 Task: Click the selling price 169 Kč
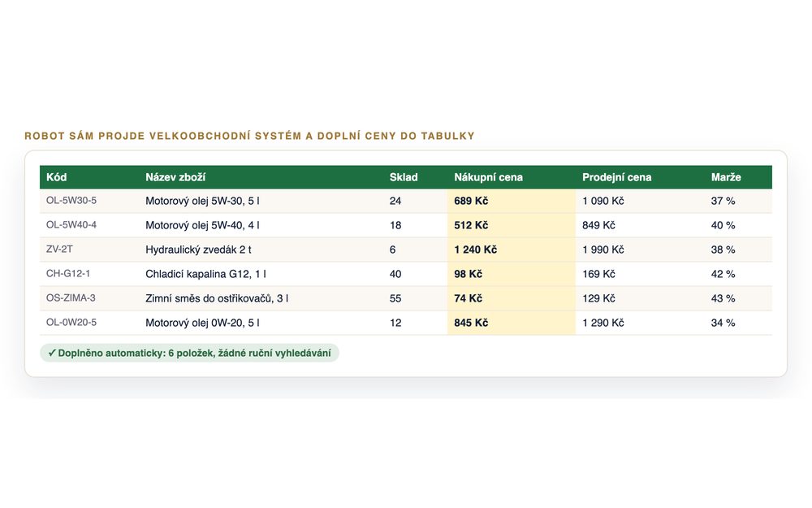click(598, 274)
